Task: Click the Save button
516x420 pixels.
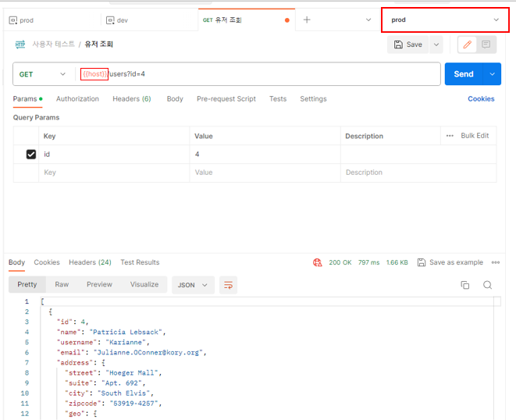Action: coord(408,44)
